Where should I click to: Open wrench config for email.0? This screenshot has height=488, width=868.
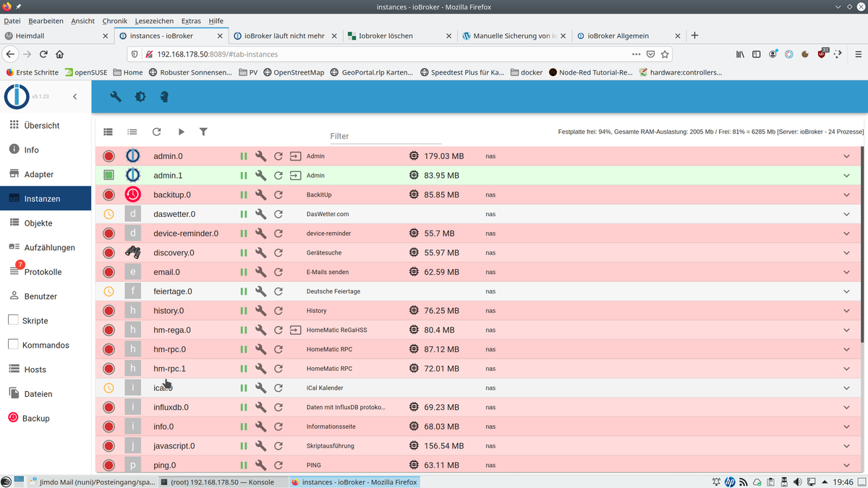(x=260, y=272)
